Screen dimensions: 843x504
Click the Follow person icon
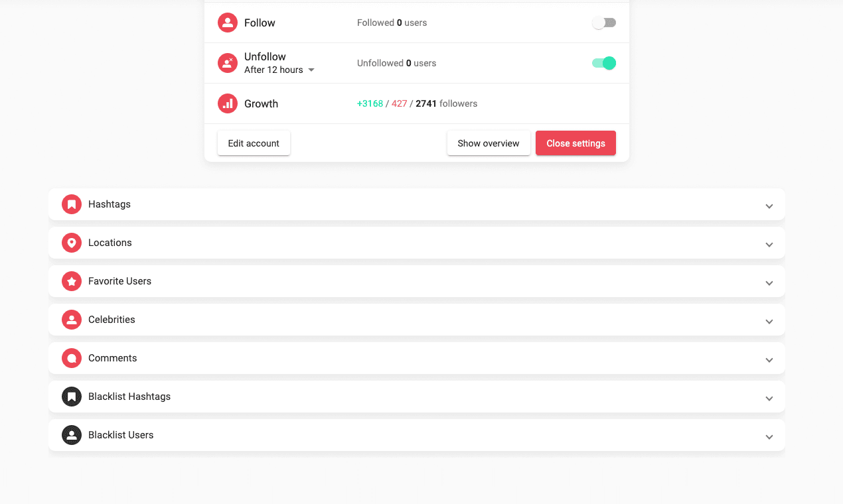pyautogui.click(x=228, y=23)
